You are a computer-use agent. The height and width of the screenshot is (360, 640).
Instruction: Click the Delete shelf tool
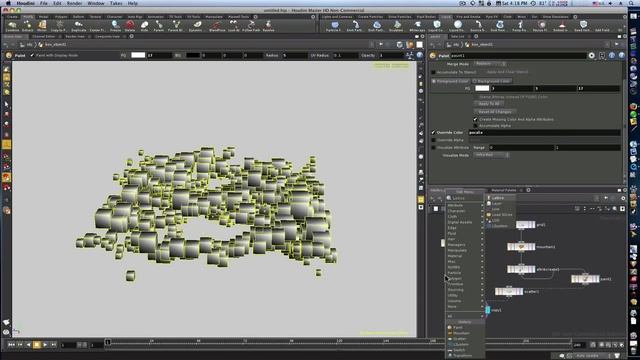[130, 26]
